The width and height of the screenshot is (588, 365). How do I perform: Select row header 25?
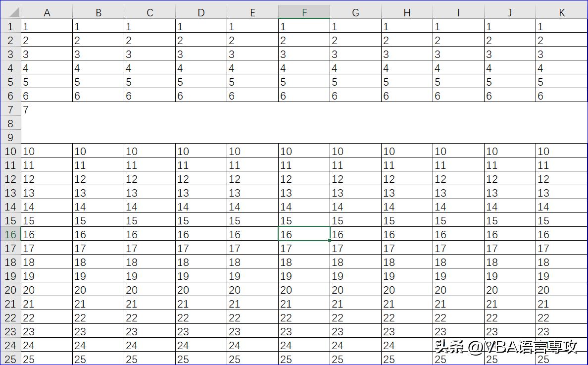tap(10, 360)
